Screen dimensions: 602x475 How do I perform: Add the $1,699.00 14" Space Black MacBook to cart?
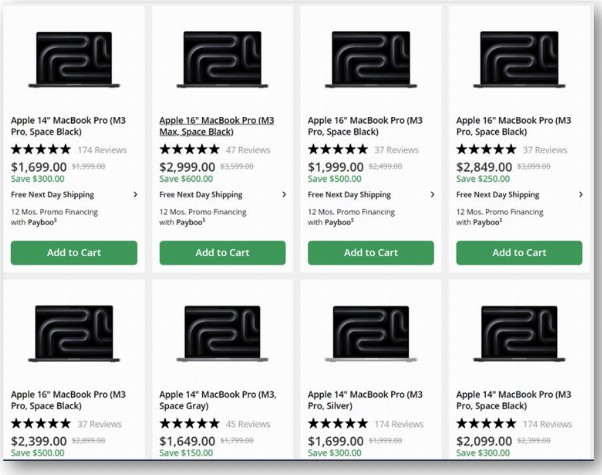pos(74,253)
